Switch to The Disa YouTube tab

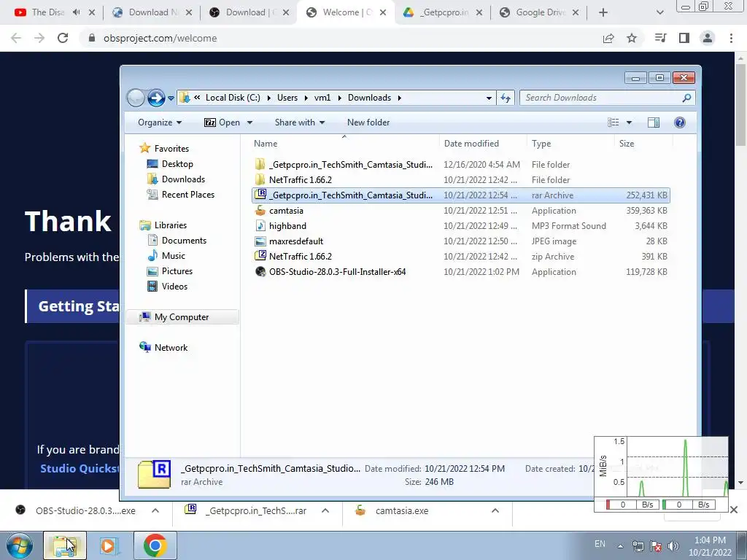47,12
